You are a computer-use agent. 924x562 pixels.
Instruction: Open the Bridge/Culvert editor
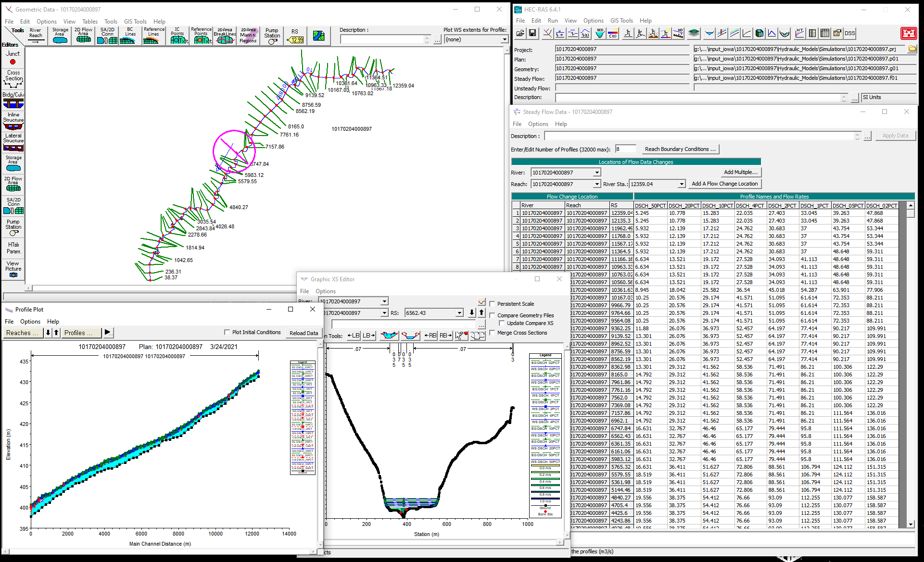coord(13,101)
